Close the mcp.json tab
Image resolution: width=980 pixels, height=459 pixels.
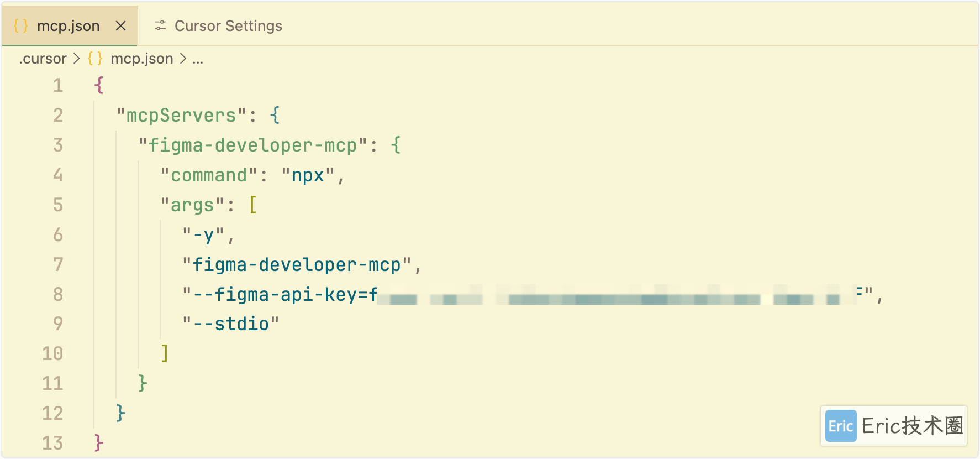pos(121,25)
